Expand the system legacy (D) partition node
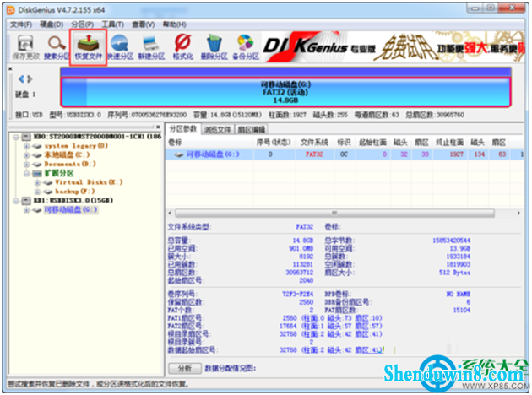The width and height of the screenshot is (532, 395). pyautogui.click(x=26, y=146)
